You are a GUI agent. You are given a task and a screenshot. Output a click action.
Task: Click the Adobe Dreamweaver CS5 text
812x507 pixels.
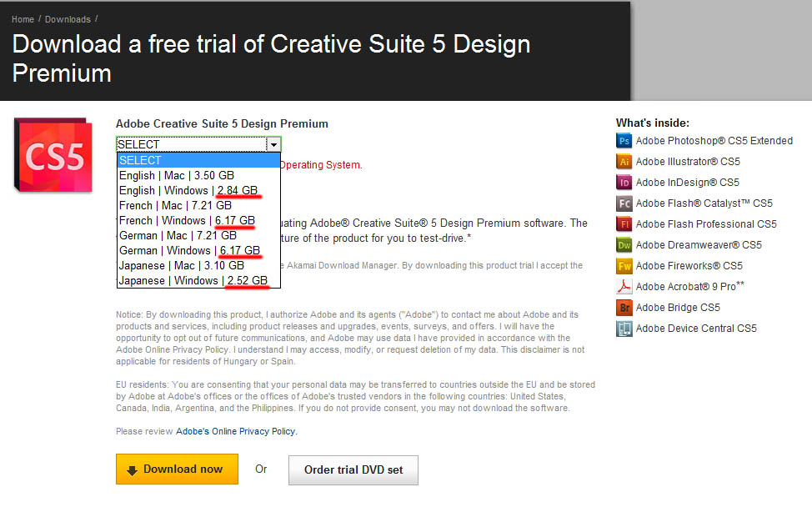point(699,245)
